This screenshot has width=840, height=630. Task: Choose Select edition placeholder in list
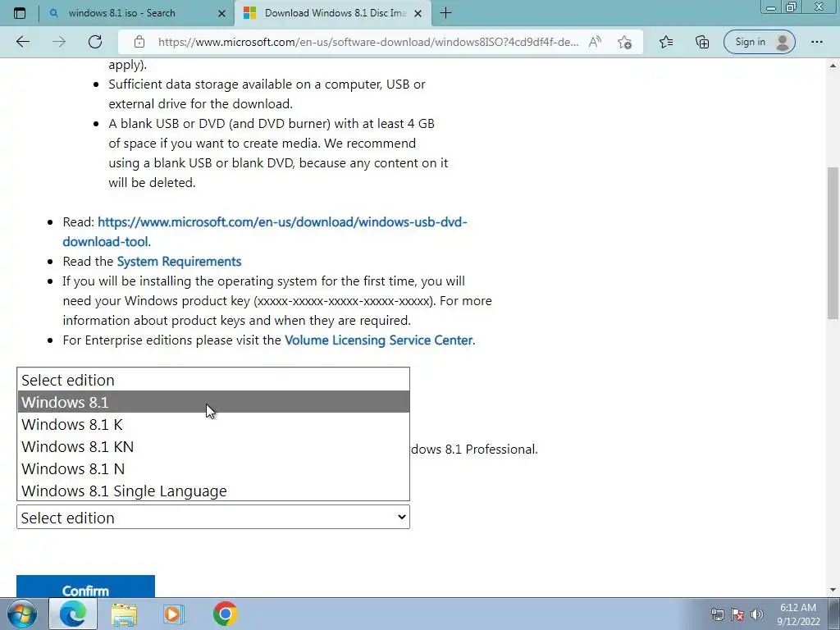pos(213,380)
